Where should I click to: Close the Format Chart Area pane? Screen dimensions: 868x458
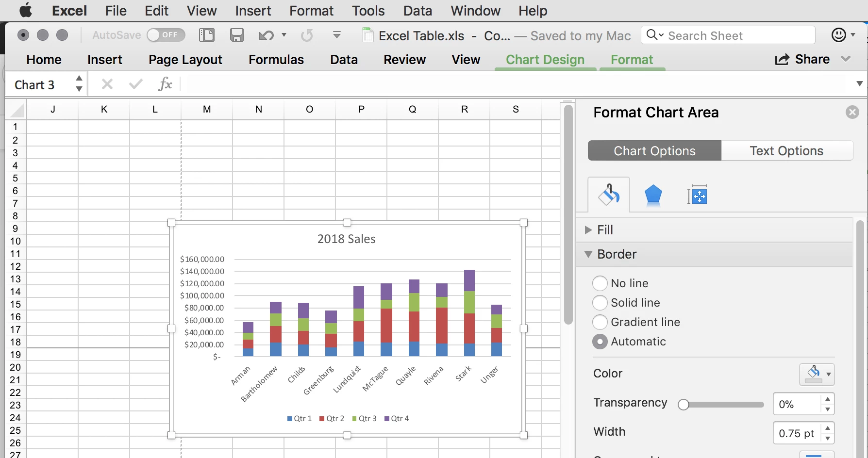[x=852, y=113]
